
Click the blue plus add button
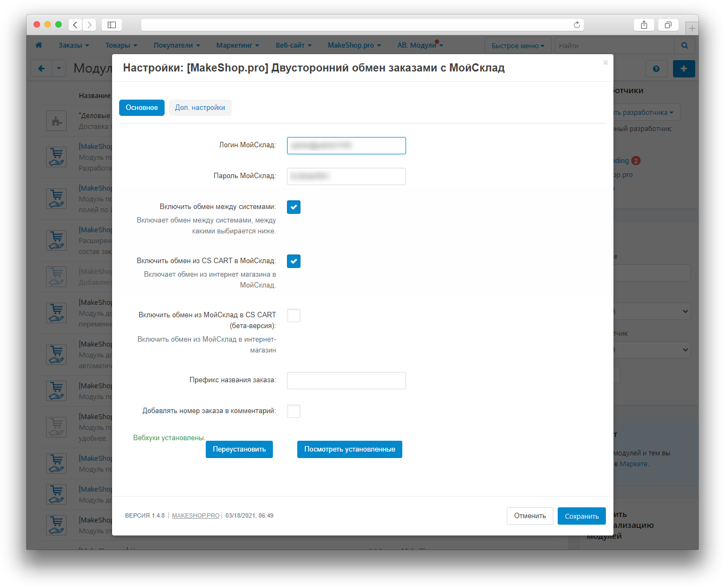(684, 69)
